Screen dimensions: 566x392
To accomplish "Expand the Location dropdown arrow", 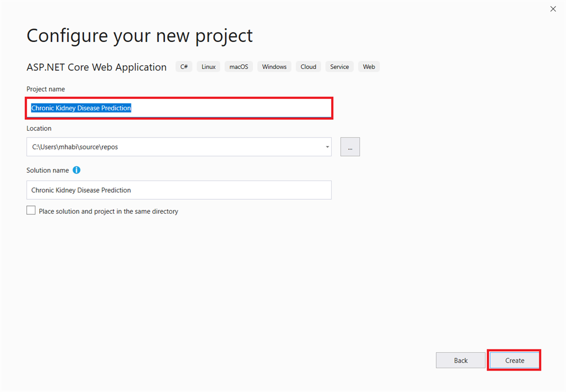I will point(327,147).
